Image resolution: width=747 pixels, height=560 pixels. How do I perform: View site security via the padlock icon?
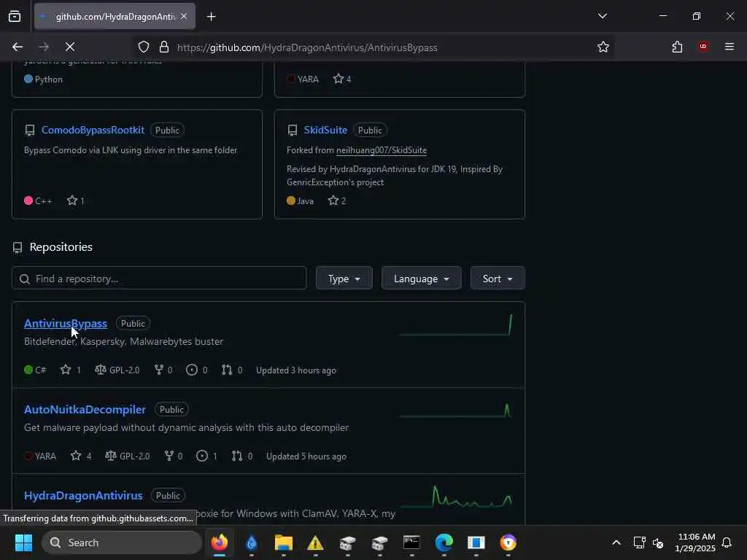[164, 47]
